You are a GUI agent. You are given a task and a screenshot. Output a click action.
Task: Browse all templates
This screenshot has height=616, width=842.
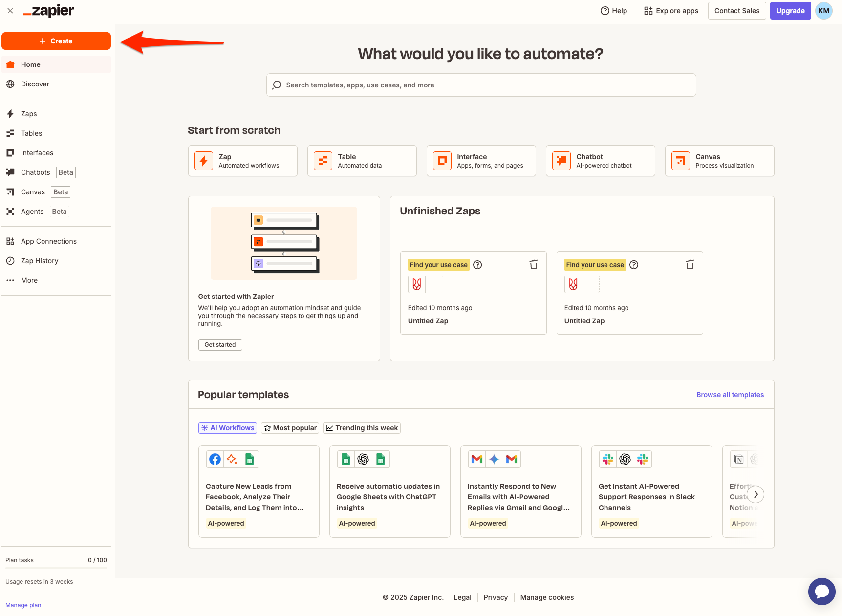730,394
